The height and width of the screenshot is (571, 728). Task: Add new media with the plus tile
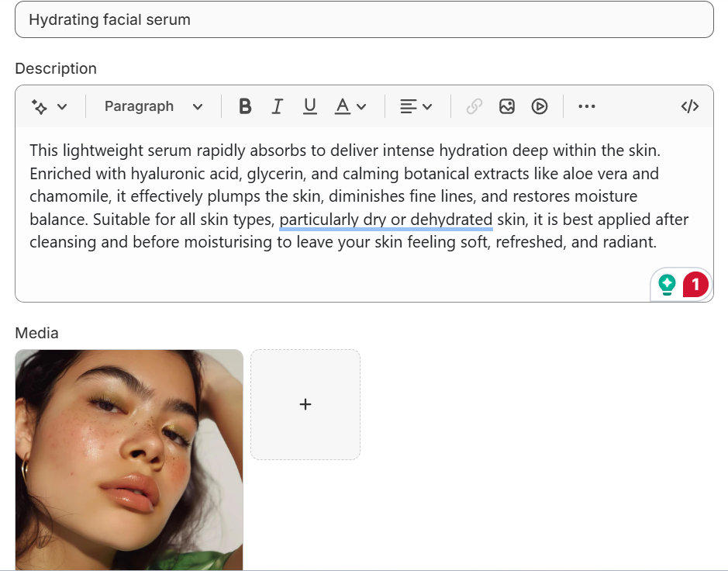pyautogui.click(x=305, y=404)
